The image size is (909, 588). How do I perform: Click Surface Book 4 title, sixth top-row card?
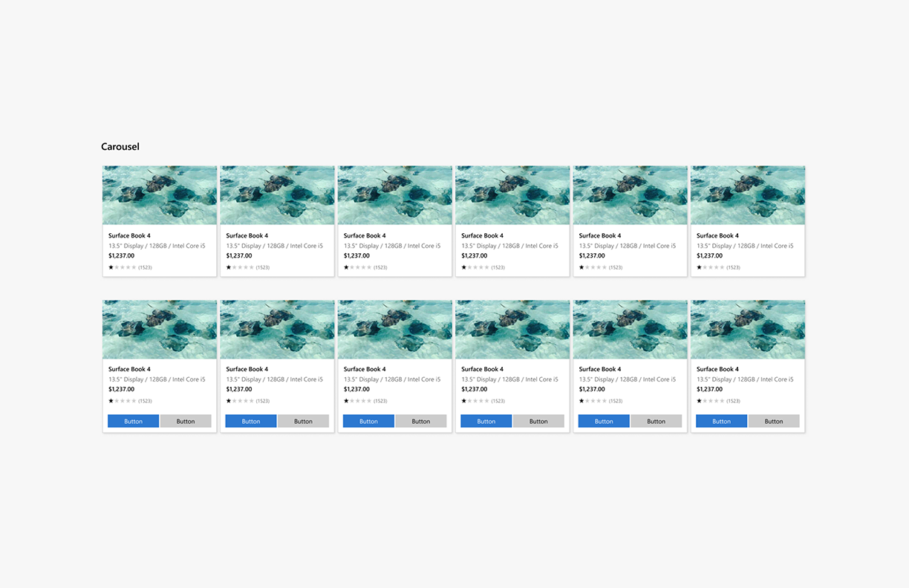(717, 235)
